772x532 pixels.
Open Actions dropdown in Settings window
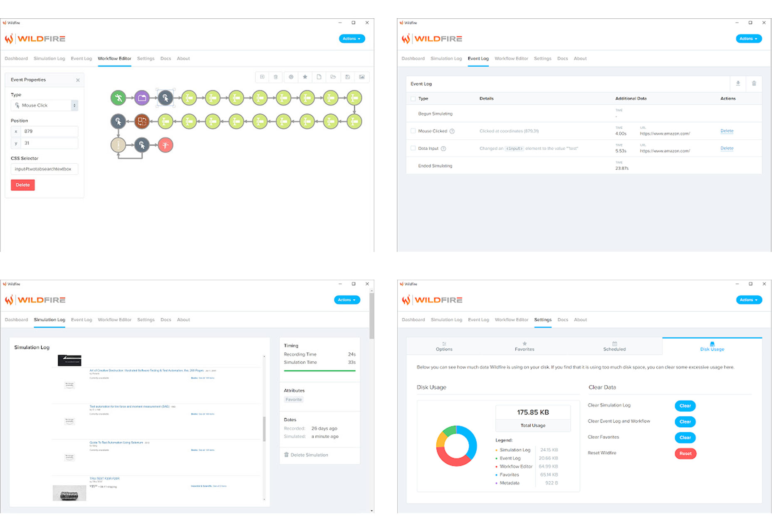click(x=749, y=300)
